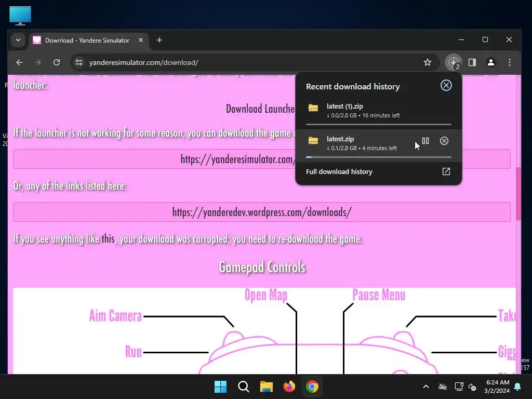Click latest (1).zip download progress bar

pyautogui.click(x=378, y=125)
